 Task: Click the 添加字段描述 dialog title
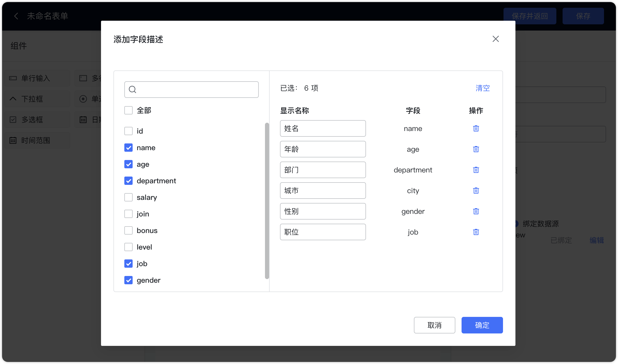point(138,39)
